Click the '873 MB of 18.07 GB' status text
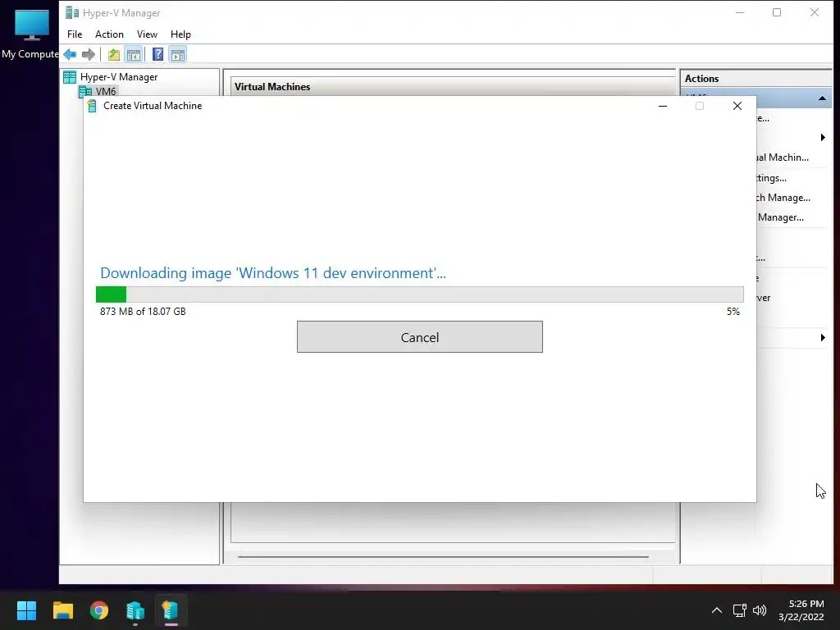The width and height of the screenshot is (840, 630). [x=143, y=311]
